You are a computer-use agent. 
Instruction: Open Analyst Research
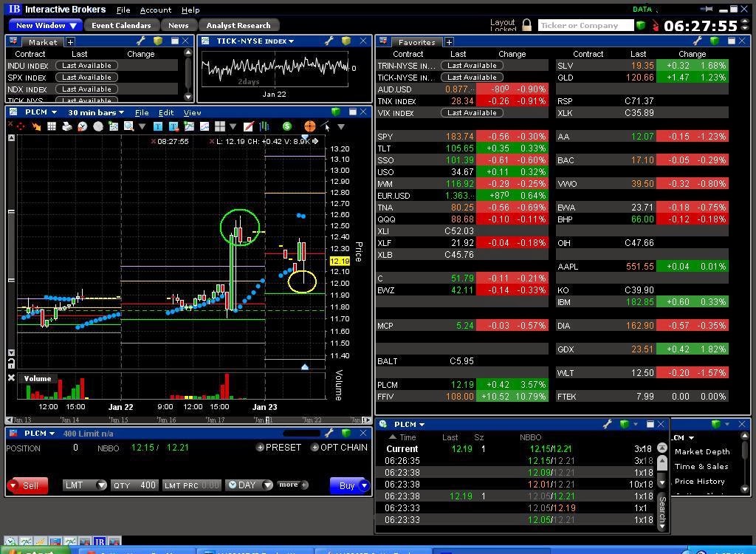pos(238,26)
